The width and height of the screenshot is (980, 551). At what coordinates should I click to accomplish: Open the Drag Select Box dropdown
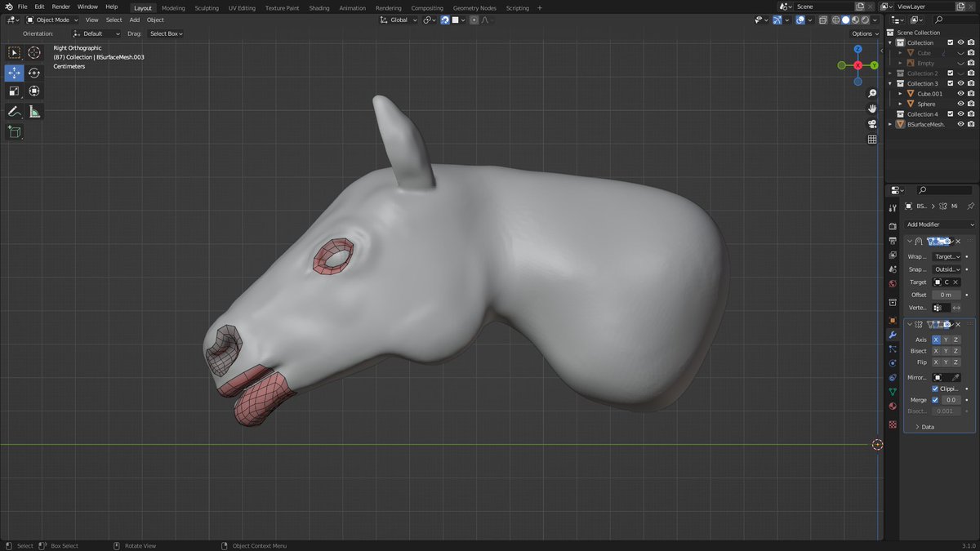[166, 33]
